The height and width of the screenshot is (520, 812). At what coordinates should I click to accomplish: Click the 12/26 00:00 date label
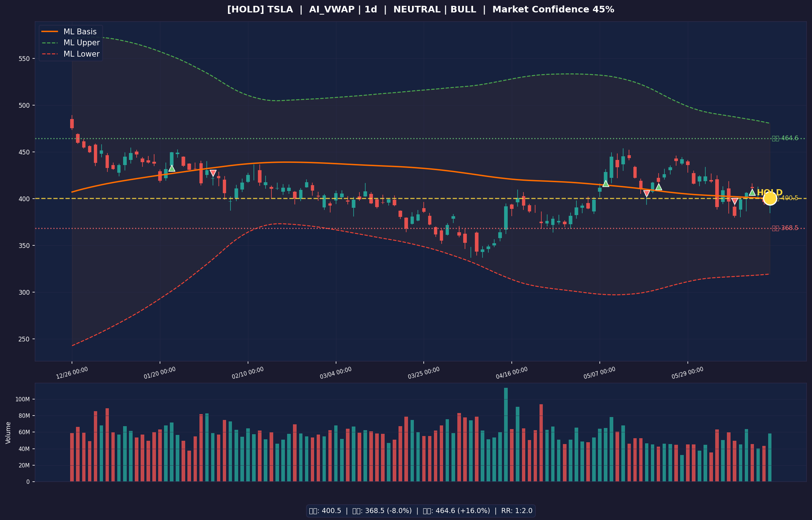point(72,373)
